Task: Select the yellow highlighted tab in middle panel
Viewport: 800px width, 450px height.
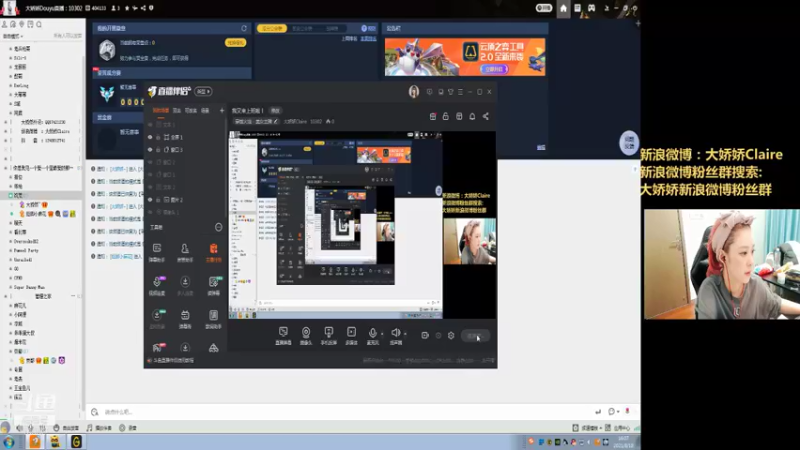Action: (272, 29)
